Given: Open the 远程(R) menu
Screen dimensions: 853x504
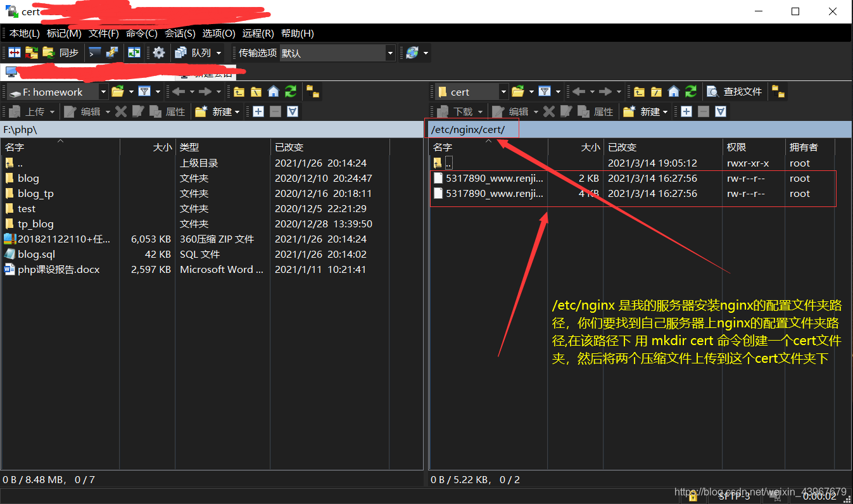Looking at the screenshot, I should click(x=258, y=33).
